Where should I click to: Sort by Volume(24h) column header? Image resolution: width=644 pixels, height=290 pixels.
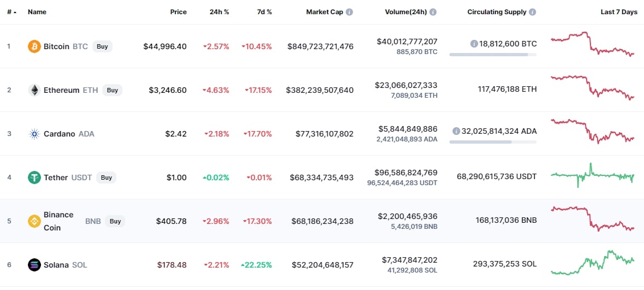[x=406, y=12]
